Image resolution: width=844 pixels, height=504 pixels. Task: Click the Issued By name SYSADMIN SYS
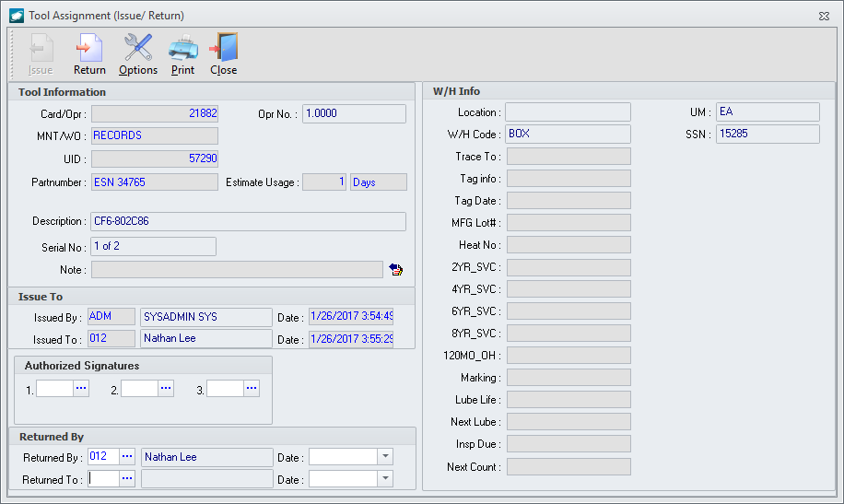tap(206, 317)
